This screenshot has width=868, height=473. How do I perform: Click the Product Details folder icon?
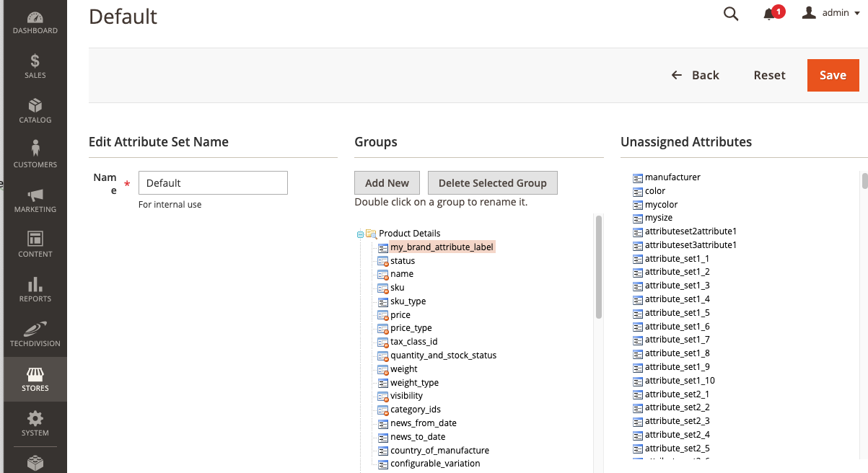(x=371, y=234)
